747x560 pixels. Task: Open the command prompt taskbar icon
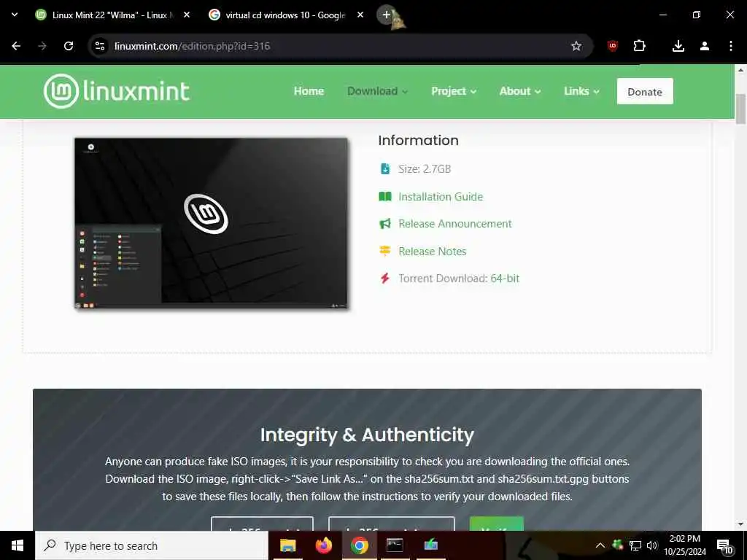(x=395, y=545)
